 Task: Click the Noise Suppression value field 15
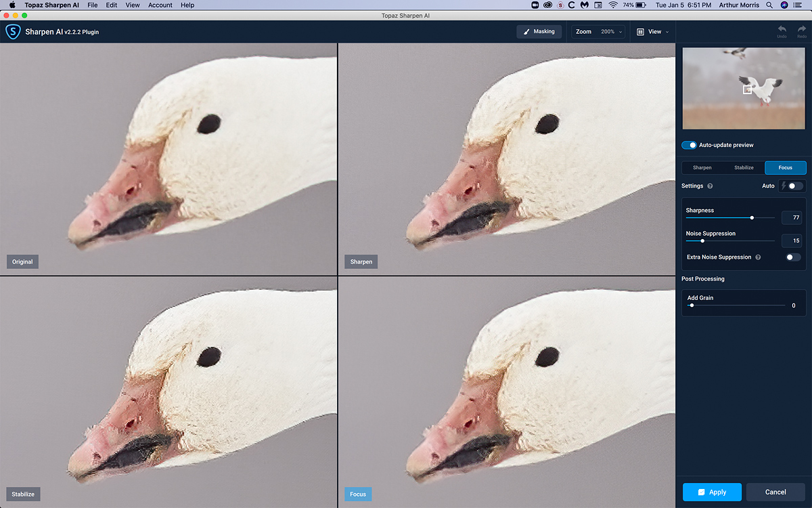click(x=792, y=240)
